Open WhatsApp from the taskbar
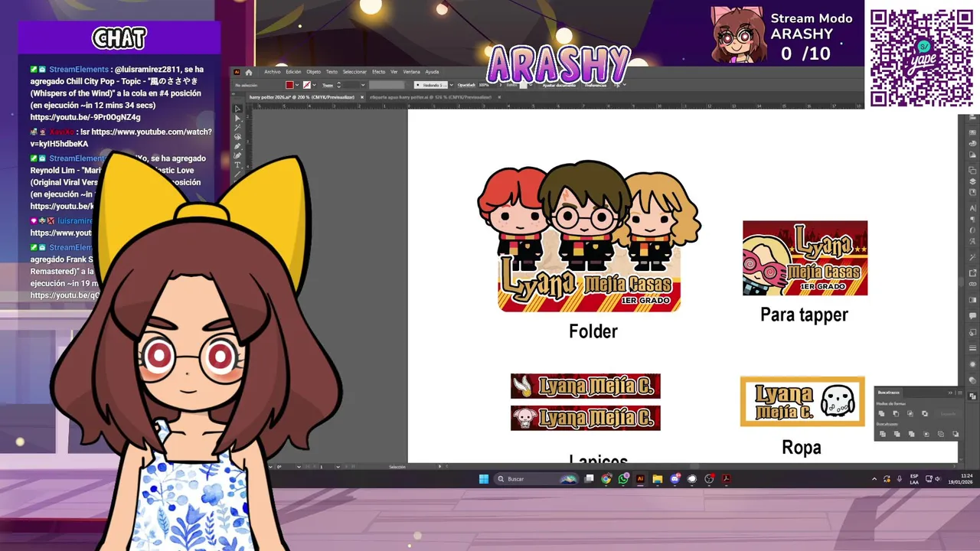This screenshot has width=980, height=551. tap(623, 479)
